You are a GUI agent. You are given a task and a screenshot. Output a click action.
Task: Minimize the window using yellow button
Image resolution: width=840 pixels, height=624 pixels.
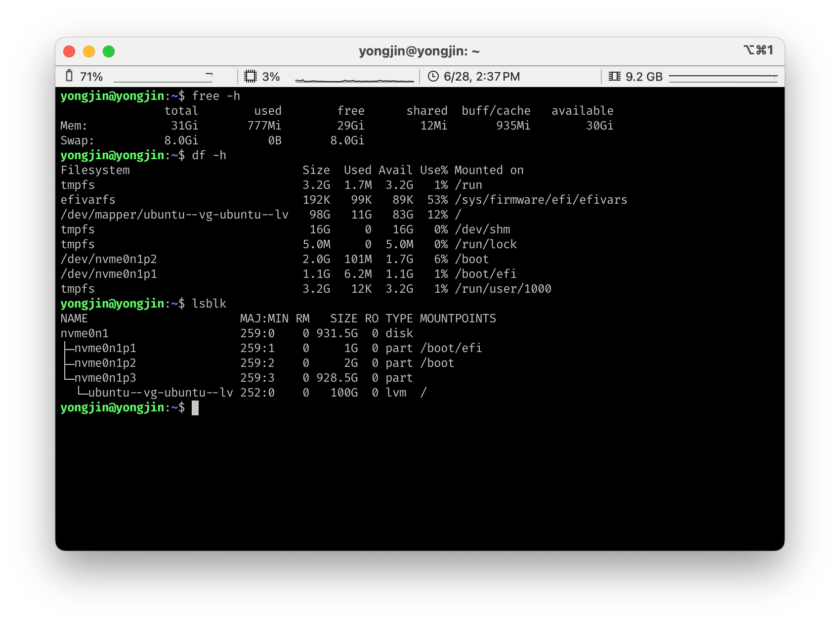(x=89, y=51)
